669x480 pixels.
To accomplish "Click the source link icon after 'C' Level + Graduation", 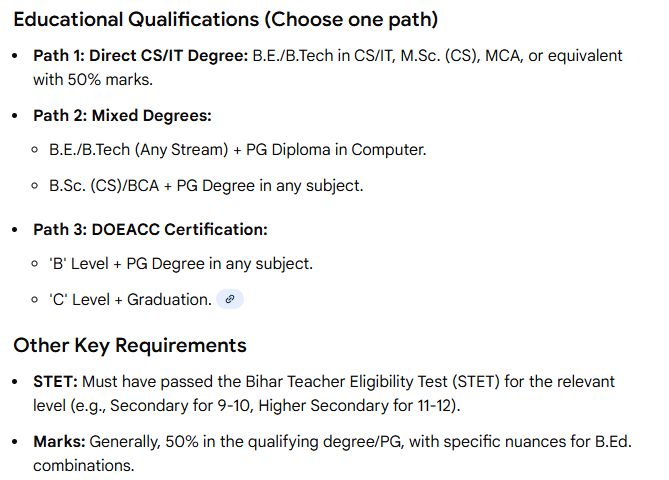I will click(230, 299).
